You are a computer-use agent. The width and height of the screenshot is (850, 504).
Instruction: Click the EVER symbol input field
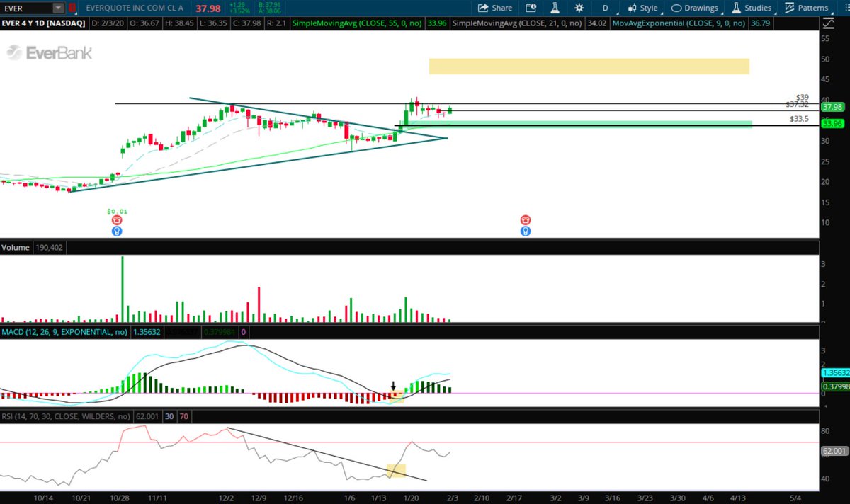pyautogui.click(x=26, y=8)
